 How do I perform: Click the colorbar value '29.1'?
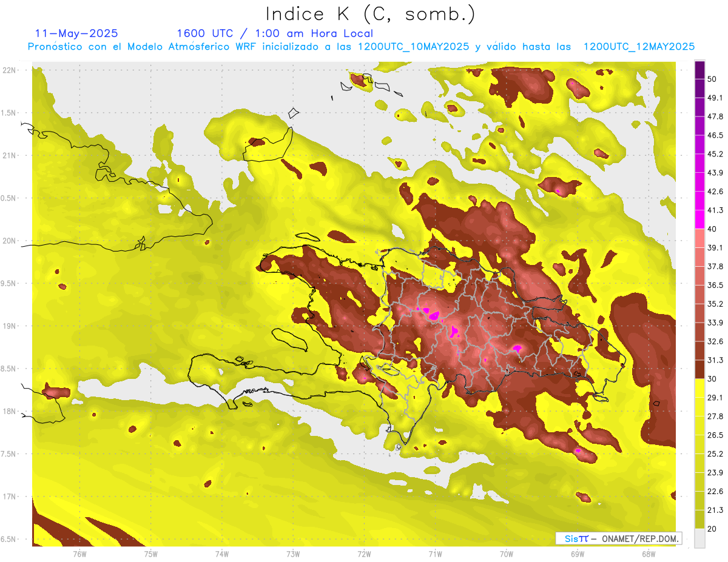click(x=715, y=398)
